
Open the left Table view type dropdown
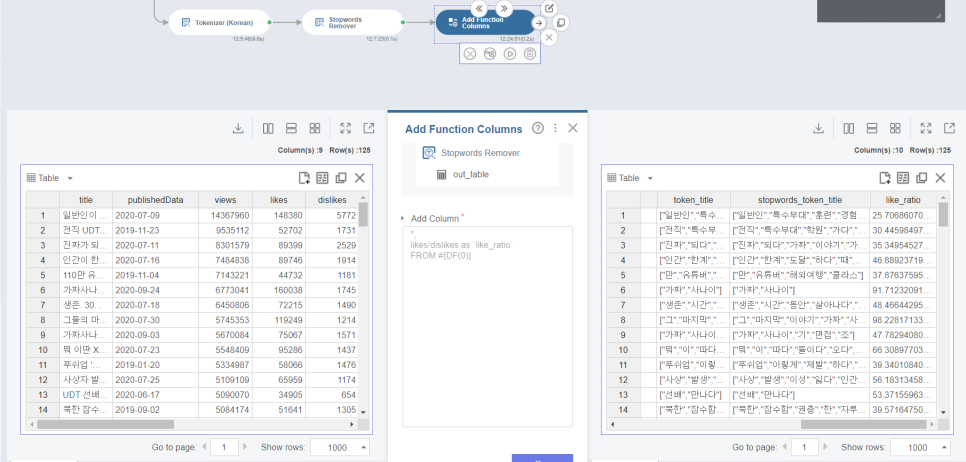pos(50,178)
